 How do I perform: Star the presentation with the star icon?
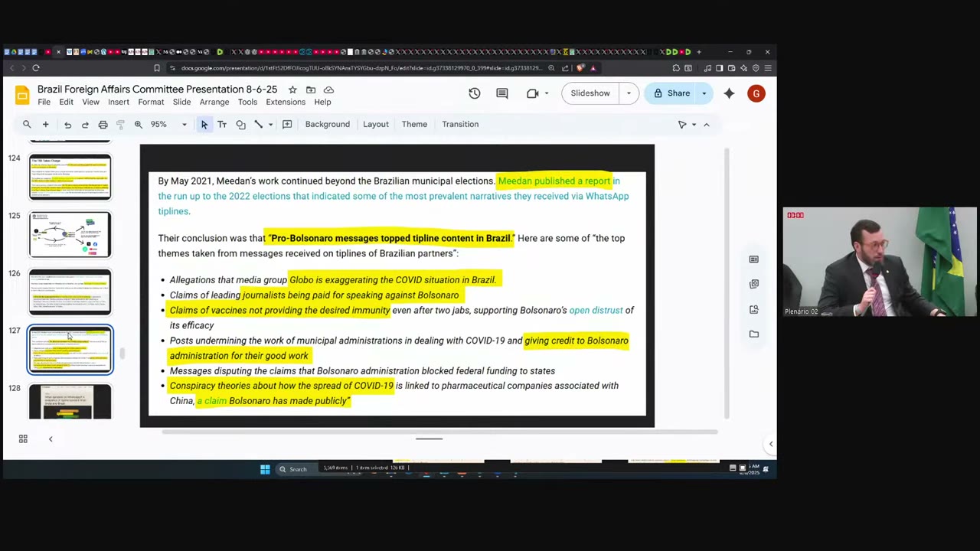tap(292, 90)
